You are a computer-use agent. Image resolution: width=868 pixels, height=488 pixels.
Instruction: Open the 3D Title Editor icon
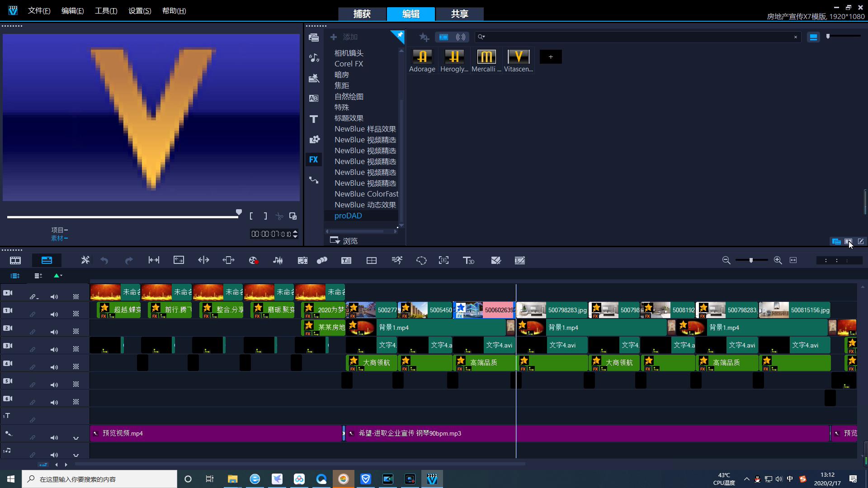pos(468,260)
